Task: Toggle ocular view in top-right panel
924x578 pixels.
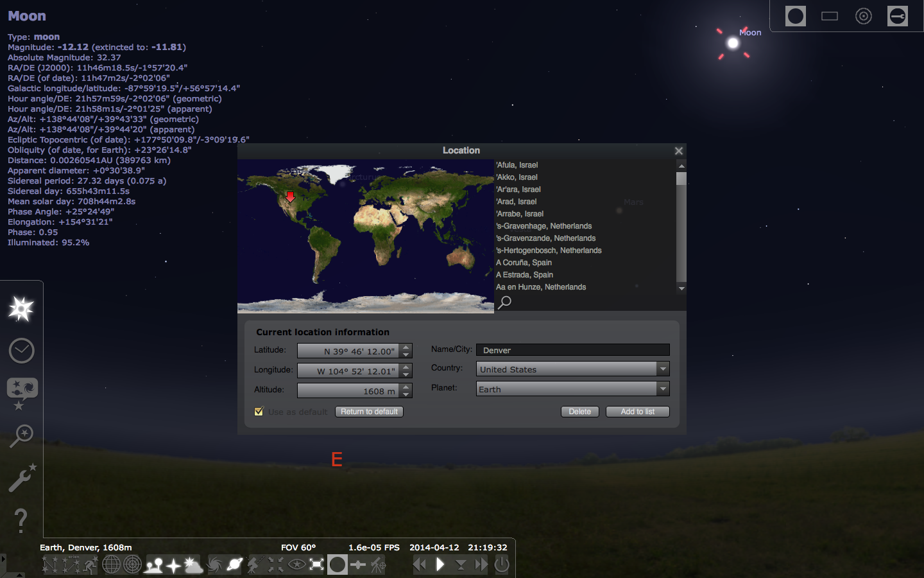Action: click(796, 16)
